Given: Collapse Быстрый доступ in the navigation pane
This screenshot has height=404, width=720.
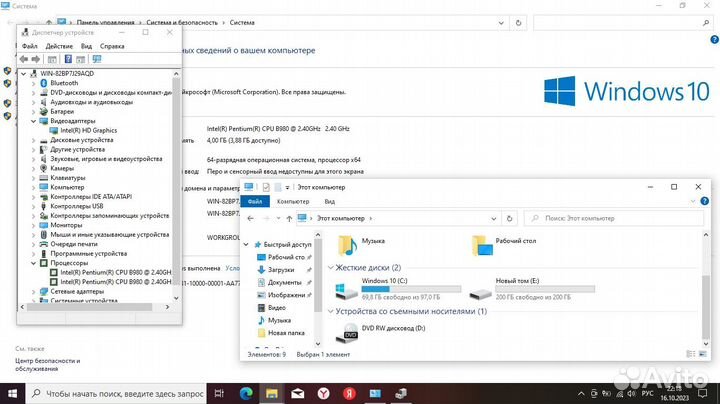Looking at the screenshot, I should click(246, 245).
